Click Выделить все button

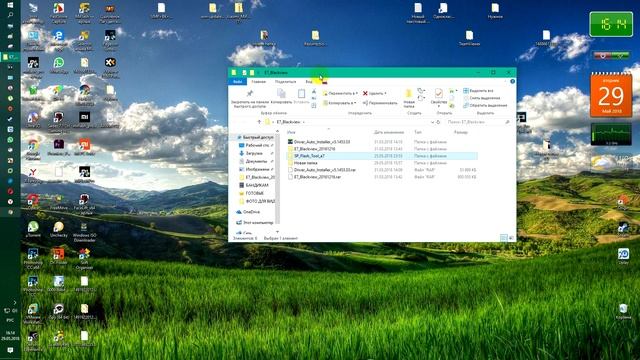click(478, 91)
